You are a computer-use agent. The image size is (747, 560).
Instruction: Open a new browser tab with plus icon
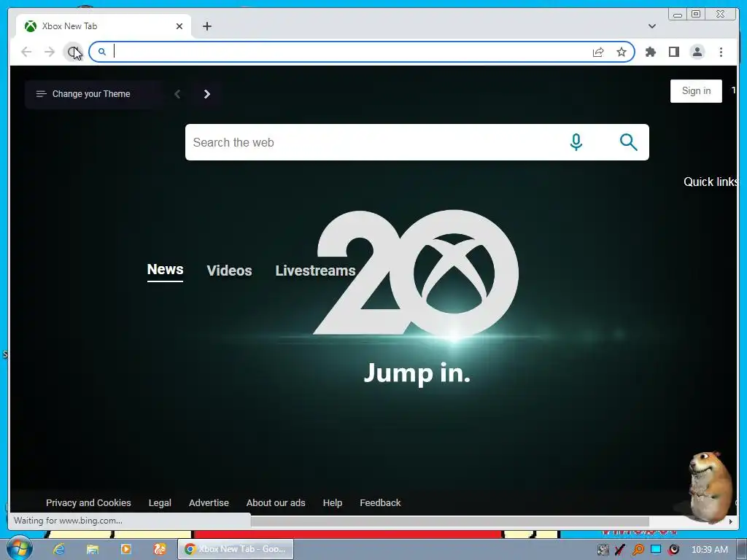pyautogui.click(x=206, y=26)
